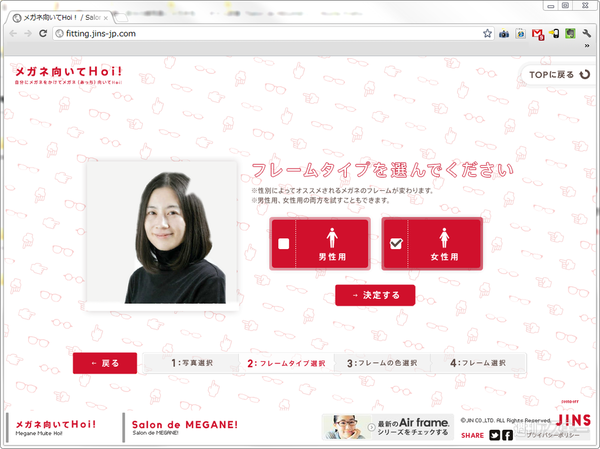Bookmark the page with the star icon
Image resolution: width=600 pixels, height=449 pixels.
(487, 34)
